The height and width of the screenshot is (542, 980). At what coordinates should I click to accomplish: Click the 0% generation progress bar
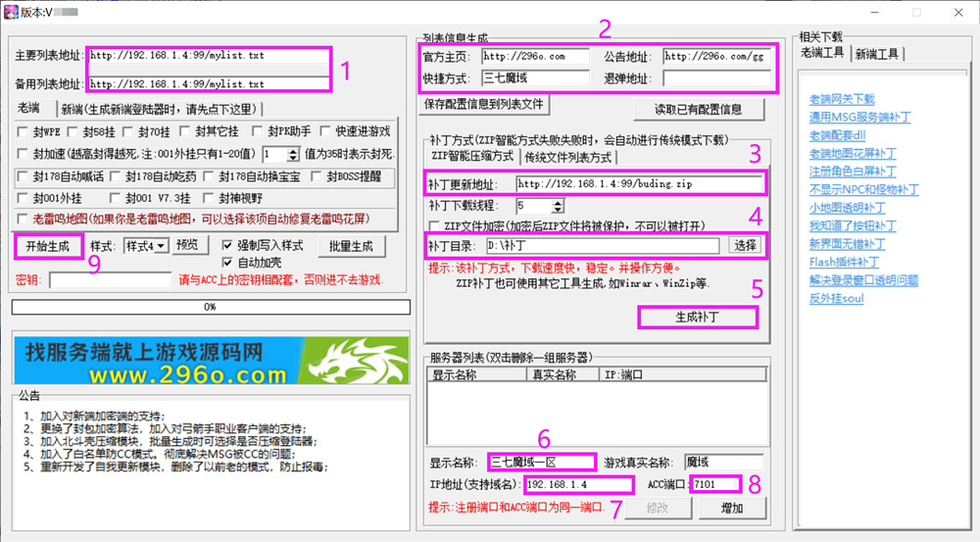pos(210,307)
